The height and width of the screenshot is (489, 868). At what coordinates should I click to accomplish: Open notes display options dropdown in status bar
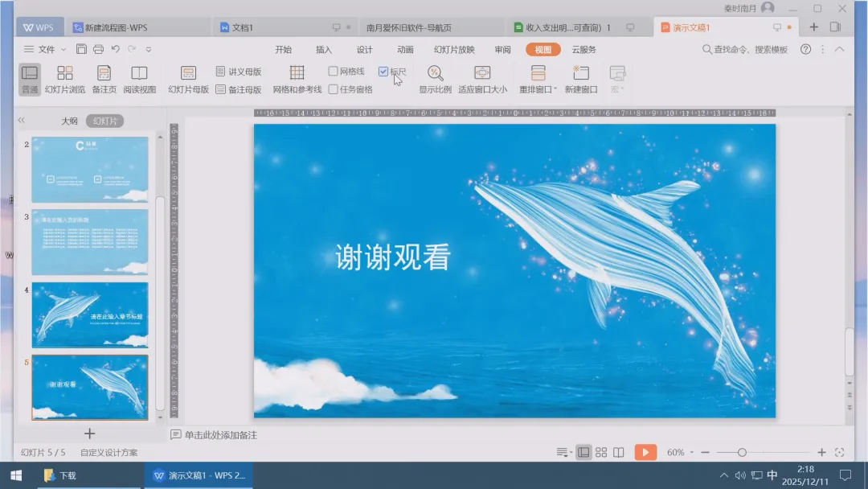tap(563, 453)
